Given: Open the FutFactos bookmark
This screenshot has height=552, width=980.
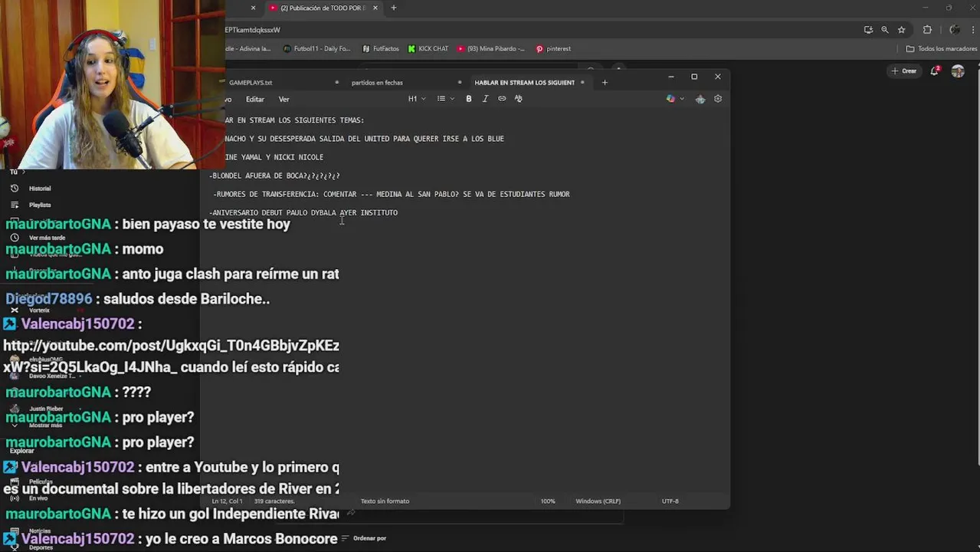Looking at the screenshot, I should pos(381,48).
